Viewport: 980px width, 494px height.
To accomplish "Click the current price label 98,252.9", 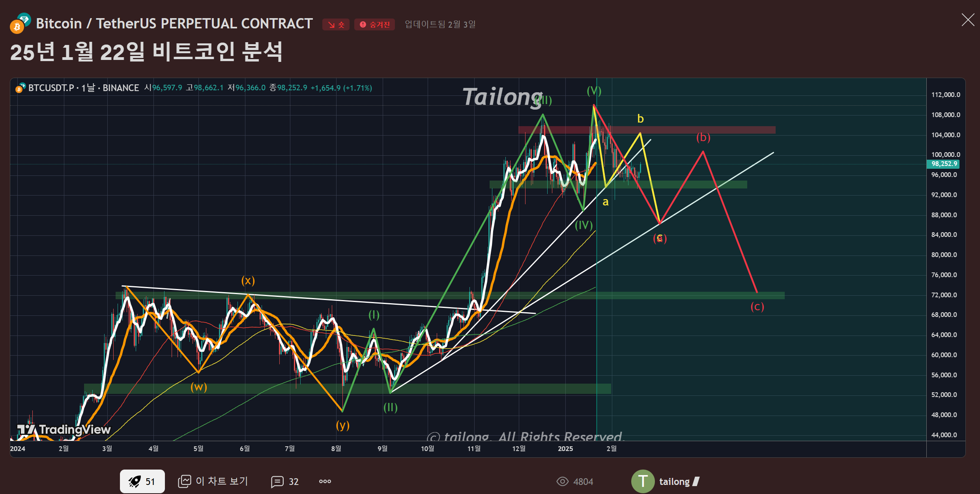I will click(x=944, y=164).
